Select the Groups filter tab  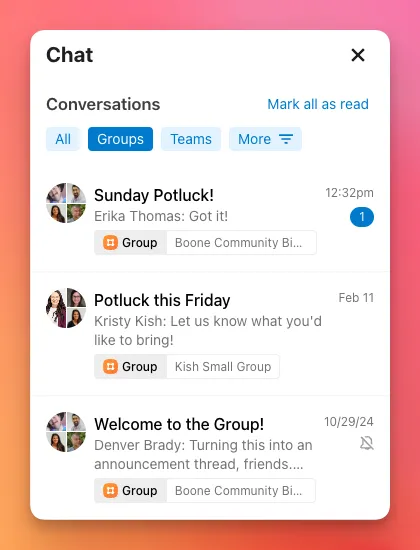pyautogui.click(x=120, y=139)
